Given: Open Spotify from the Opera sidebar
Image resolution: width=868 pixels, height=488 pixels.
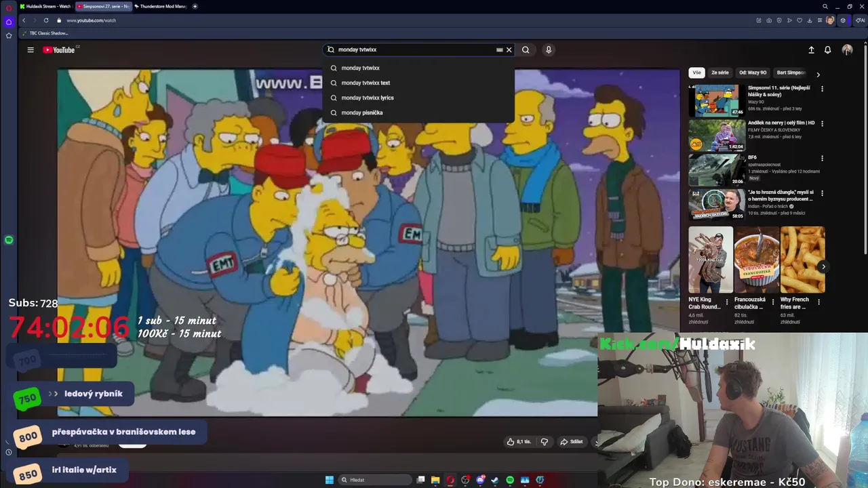Looking at the screenshot, I should click(9, 240).
